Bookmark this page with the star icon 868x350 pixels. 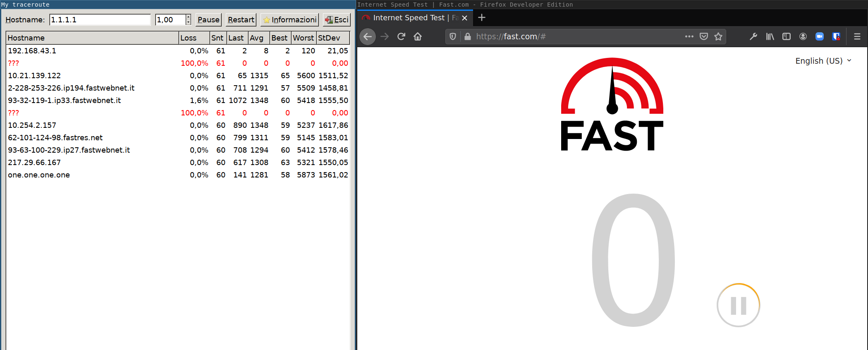point(718,37)
